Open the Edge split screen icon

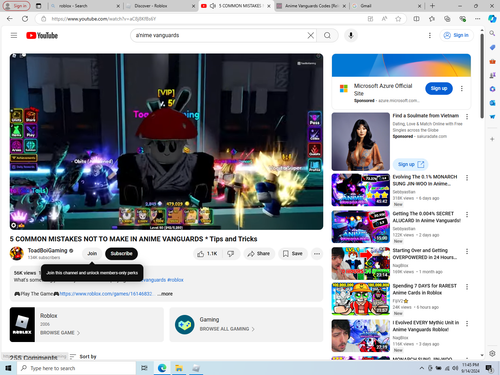click(416, 19)
